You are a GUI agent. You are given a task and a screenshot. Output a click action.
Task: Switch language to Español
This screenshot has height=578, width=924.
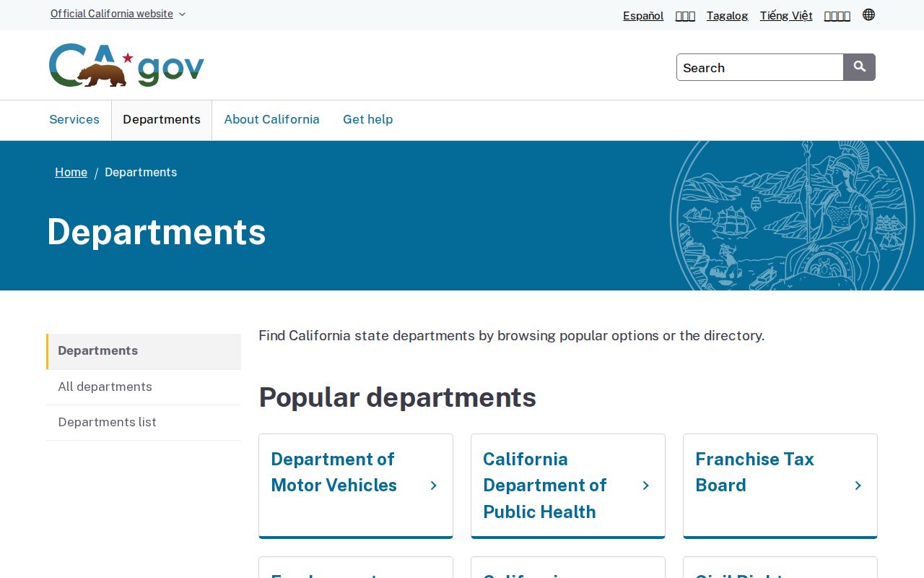point(643,15)
